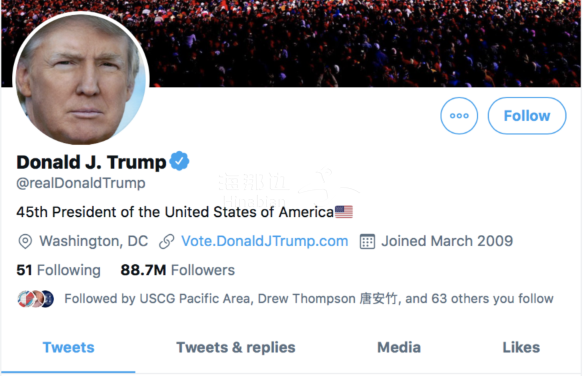Open the Vote.DonaldJTrump.com link
Viewport: 583px width, 376px height.
pos(264,241)
